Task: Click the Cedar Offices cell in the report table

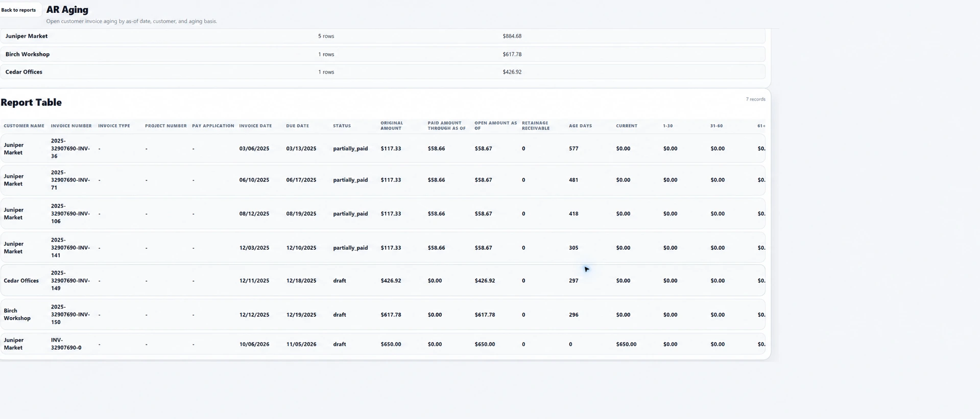Action: 21,281
